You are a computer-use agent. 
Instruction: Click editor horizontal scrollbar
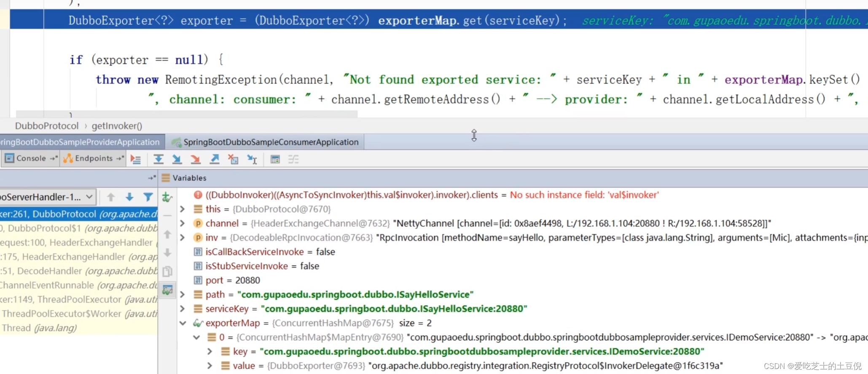[x=187, y=114]
